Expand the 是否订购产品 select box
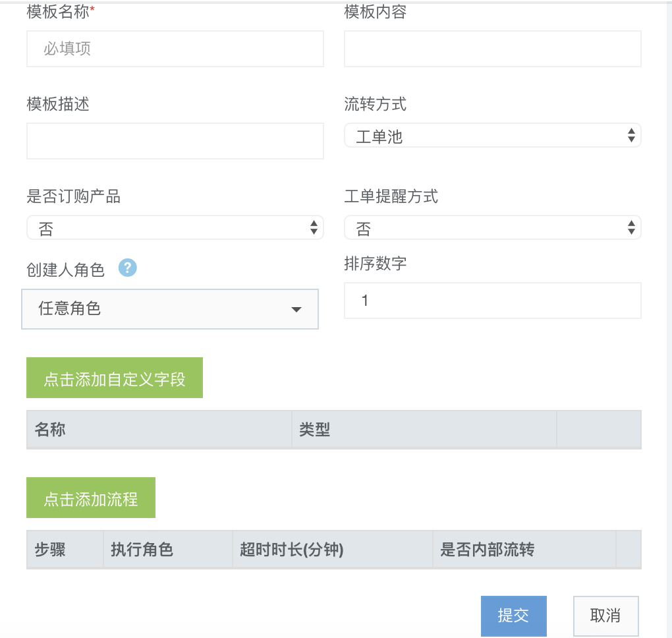 coord(175,228)
